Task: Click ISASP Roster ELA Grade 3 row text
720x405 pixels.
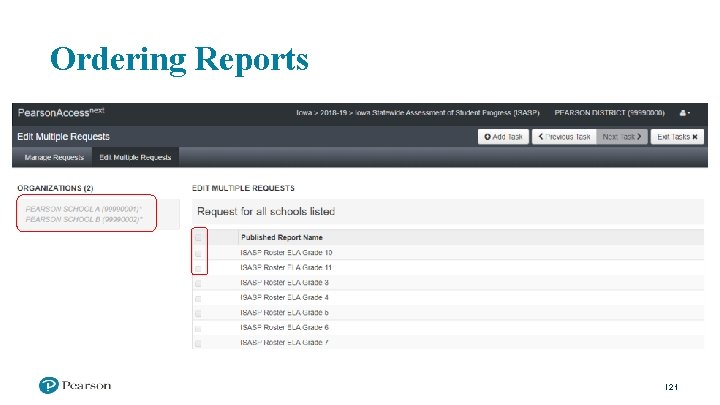Action: [x=284, y=283]
